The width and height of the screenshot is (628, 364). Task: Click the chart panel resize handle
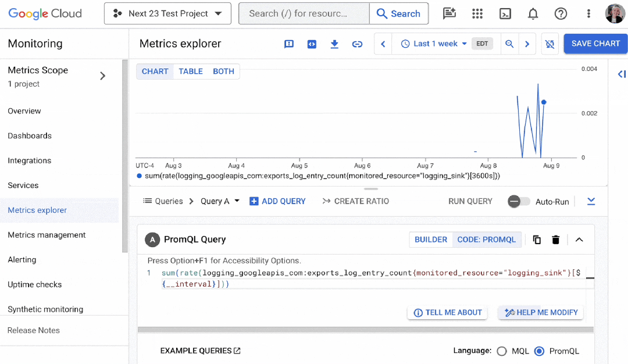pos(371,188)
